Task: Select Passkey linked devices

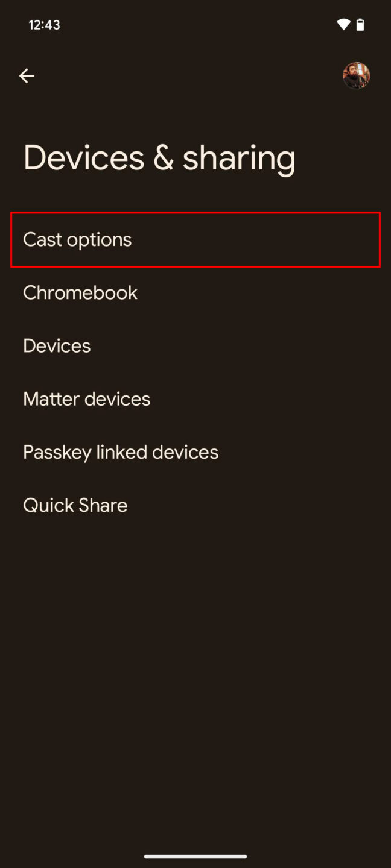Action: click(120, 451)
